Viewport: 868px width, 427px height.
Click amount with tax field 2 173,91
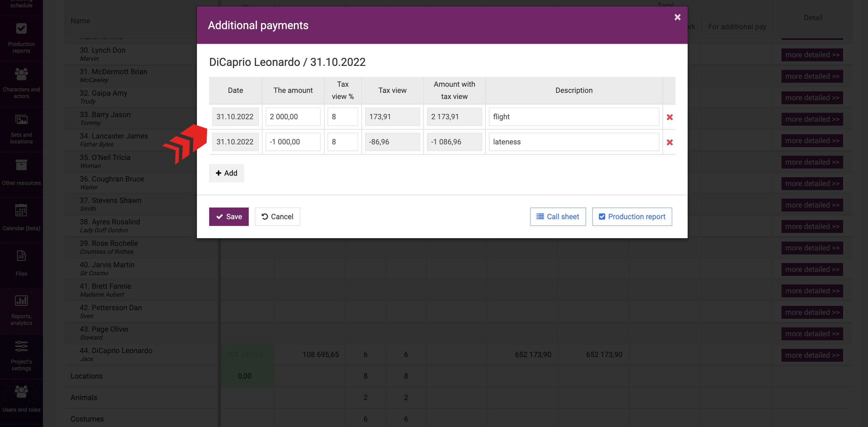click(x=454, y=117)
